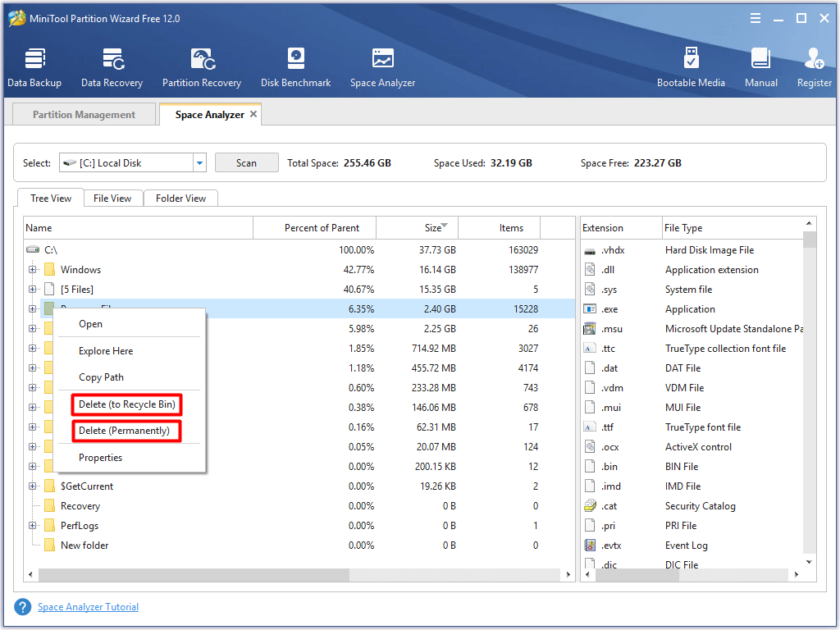
Task: Select the New folder row
Action: pyautogui.click(x=299, y=546)
